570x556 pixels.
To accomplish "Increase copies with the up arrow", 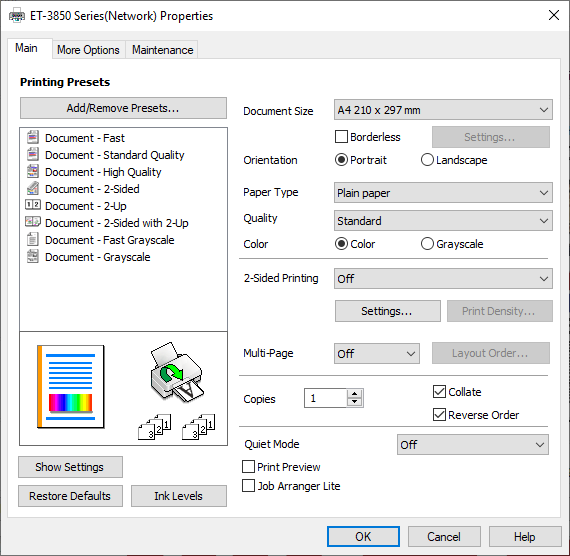I will tap(354, 394).
